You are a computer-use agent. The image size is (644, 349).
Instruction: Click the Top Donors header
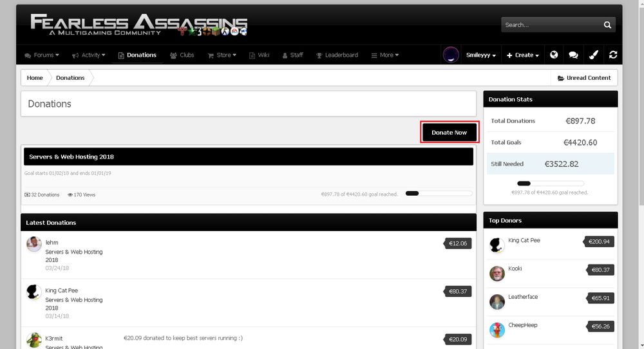click(551, 220)
